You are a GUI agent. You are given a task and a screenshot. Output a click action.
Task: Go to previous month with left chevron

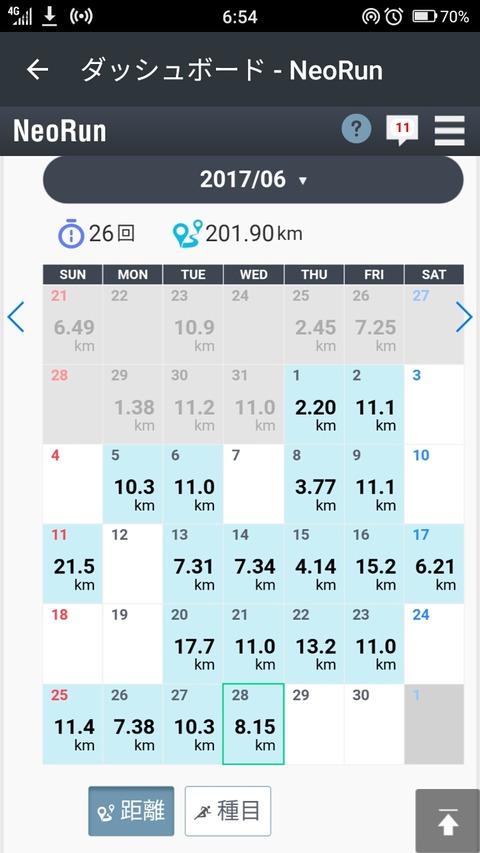[x=16, y=317]
